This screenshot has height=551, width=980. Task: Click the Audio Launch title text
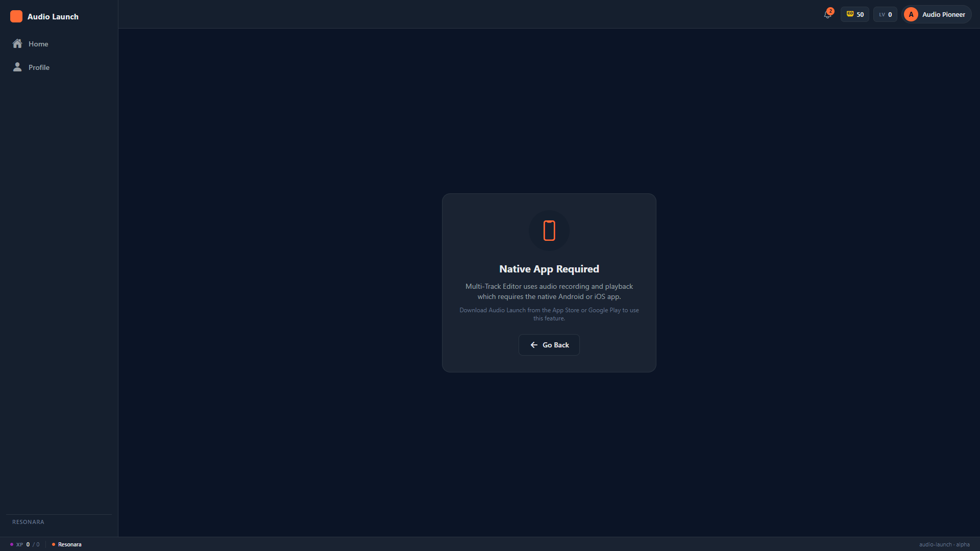pyautogui.click(x=53, y=16)
